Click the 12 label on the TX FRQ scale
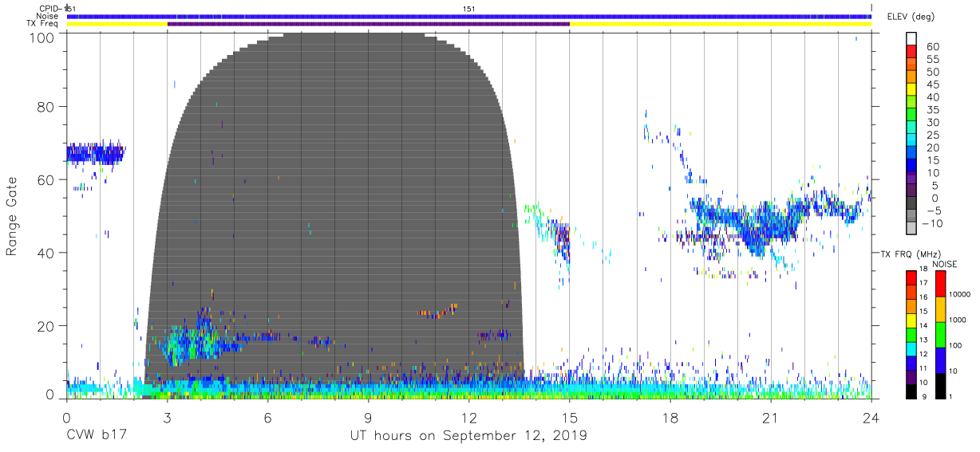 [923, 355]
